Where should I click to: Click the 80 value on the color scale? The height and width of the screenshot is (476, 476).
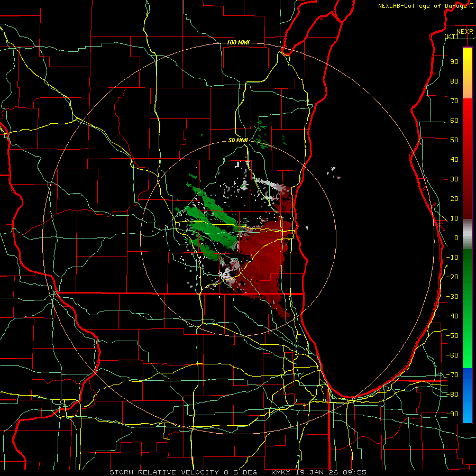coord(454,81)
